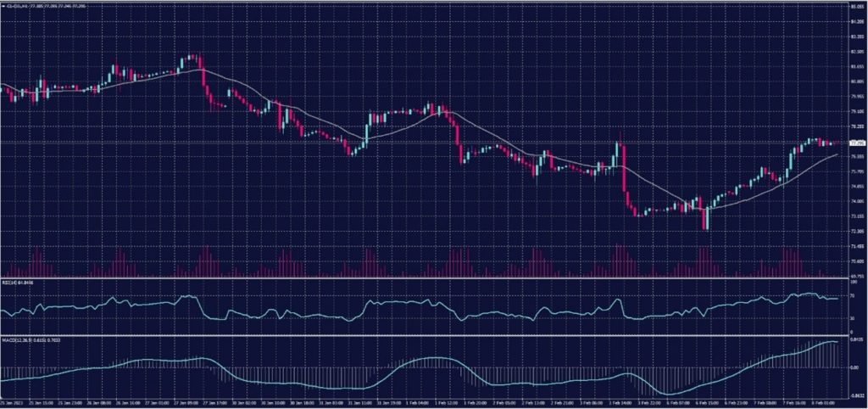Click the first date label on time axis
Viewport: 868px width, 409px height.
(10, 404)
